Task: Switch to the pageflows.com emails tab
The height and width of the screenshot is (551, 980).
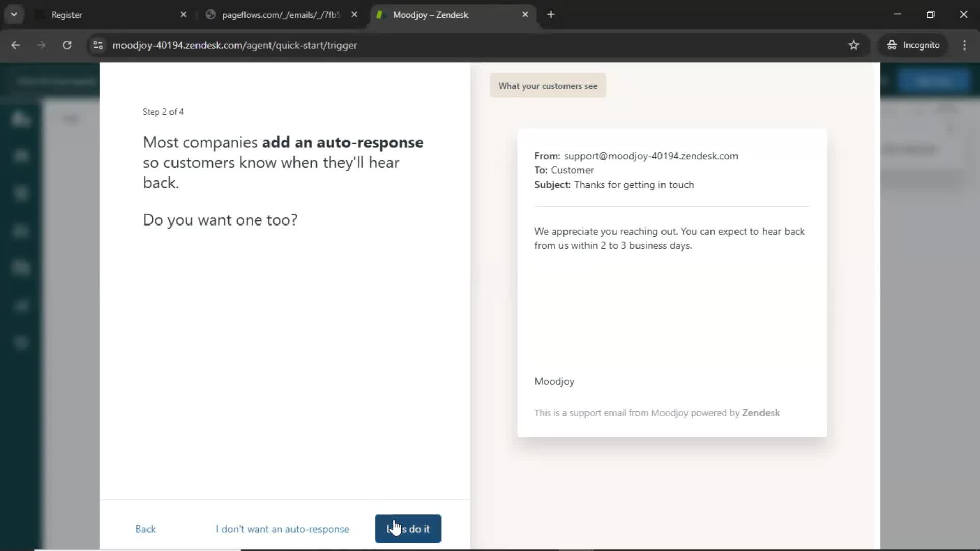Action: tap(281, 15)
